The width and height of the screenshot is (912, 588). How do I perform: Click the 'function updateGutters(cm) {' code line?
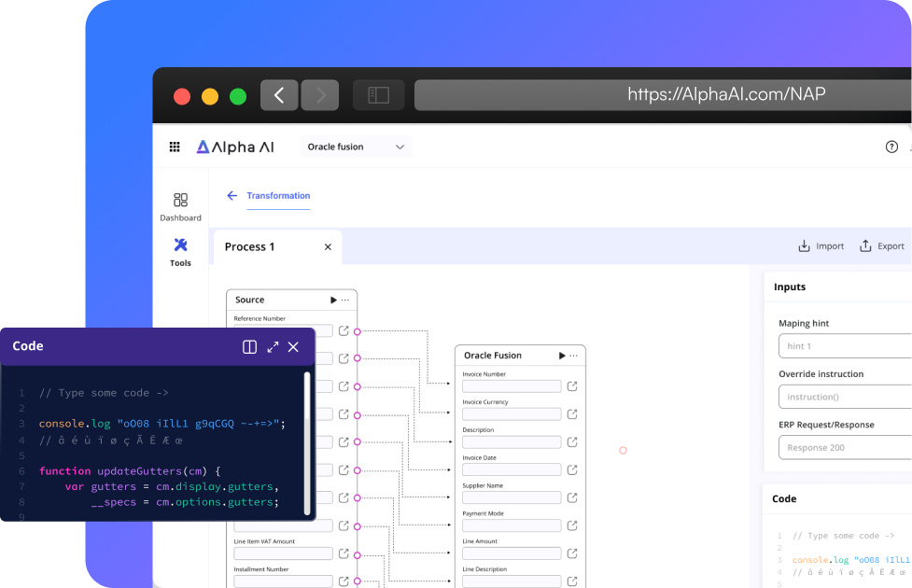point(130,471)
